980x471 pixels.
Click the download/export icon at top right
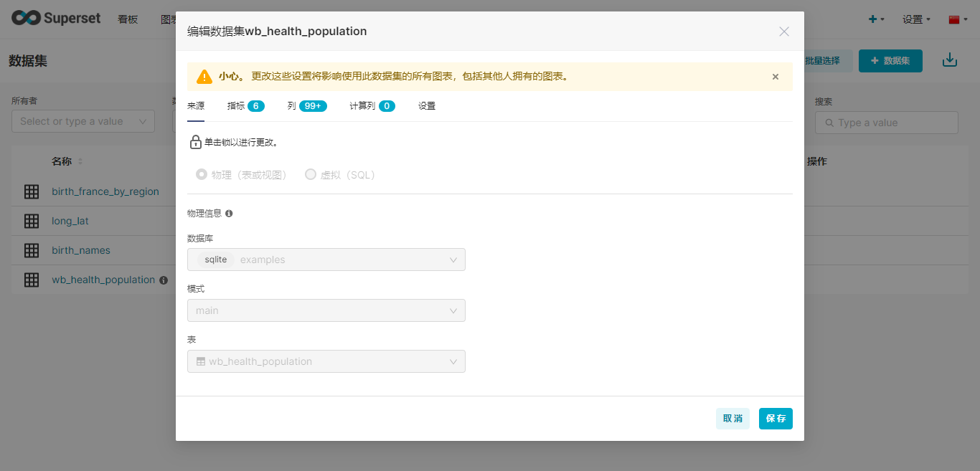(x=949, y=60)
